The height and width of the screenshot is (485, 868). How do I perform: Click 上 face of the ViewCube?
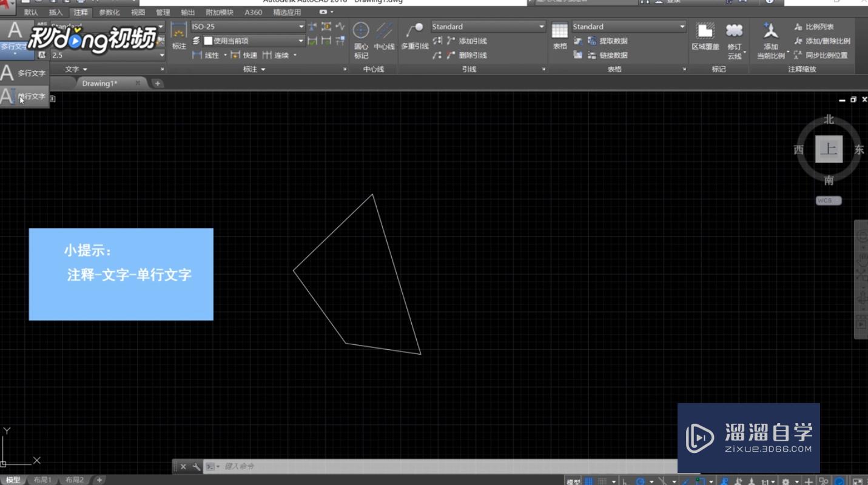coord(829,149)
